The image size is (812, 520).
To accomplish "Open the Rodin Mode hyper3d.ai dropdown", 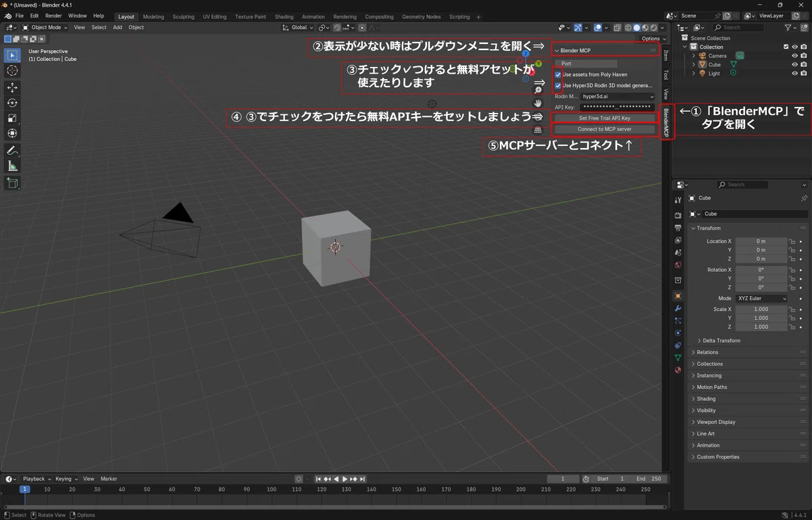I will (618, 97).
